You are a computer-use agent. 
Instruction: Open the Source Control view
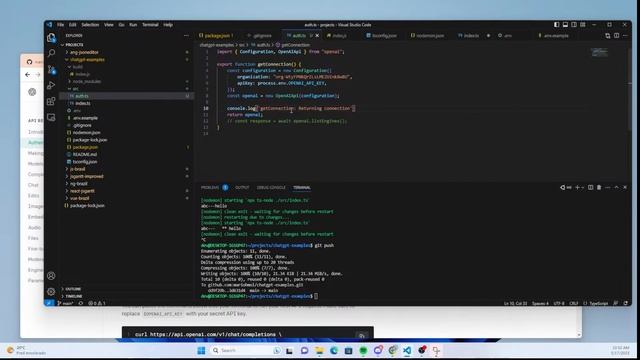51,69
